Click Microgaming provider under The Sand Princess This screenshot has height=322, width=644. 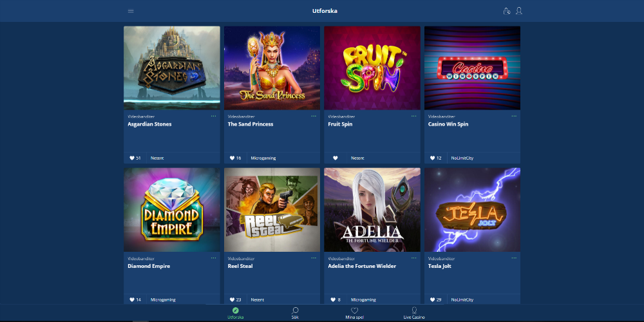[x=263, y=158]
